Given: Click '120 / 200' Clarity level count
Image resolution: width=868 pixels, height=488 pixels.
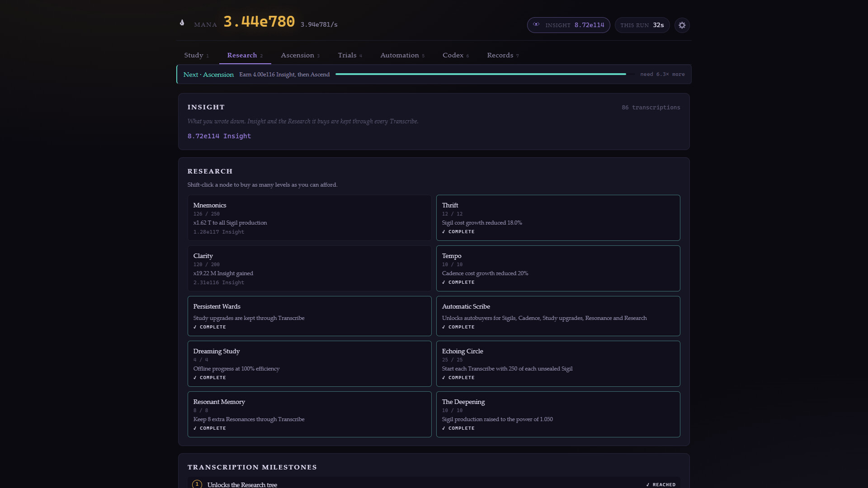Looking at the screenshot, I should coord(207,265).
